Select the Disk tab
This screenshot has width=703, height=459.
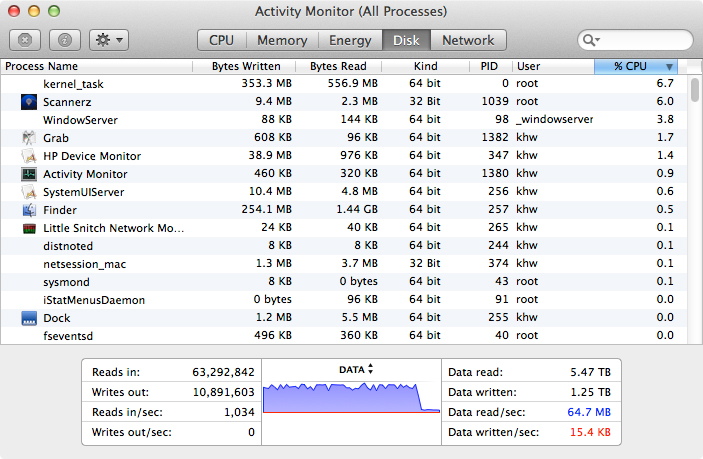406,40
